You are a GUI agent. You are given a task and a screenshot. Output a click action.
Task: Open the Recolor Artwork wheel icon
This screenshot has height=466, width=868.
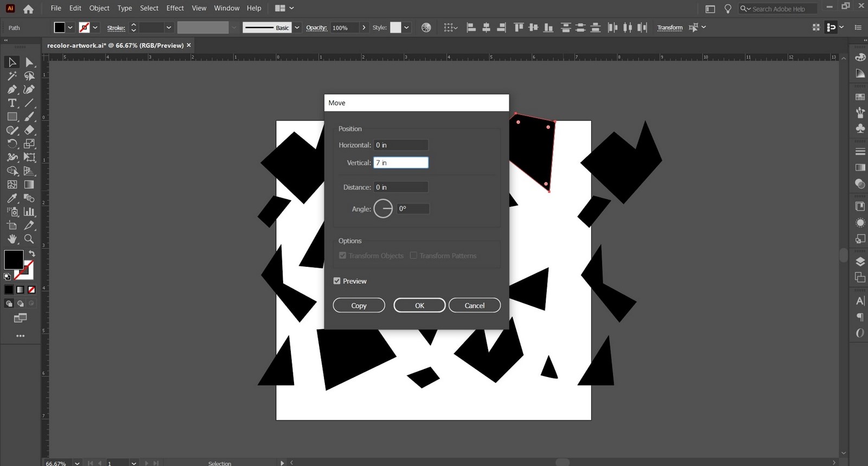click(426, 28)
